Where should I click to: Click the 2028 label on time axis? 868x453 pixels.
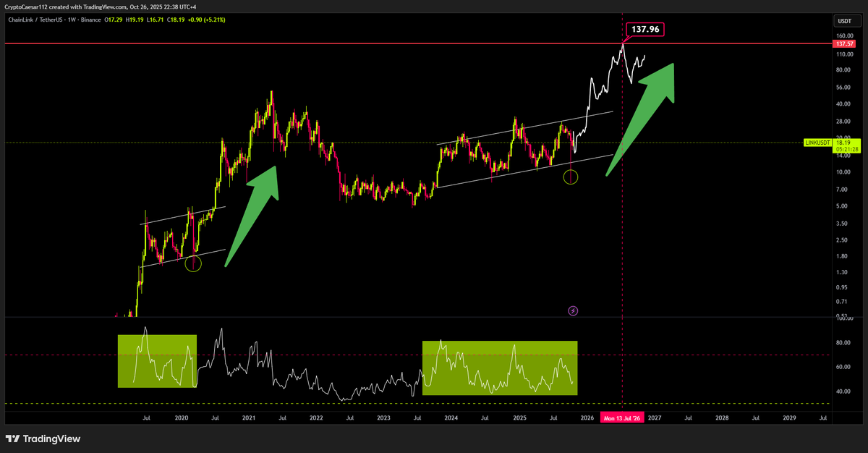coord(722,418)
